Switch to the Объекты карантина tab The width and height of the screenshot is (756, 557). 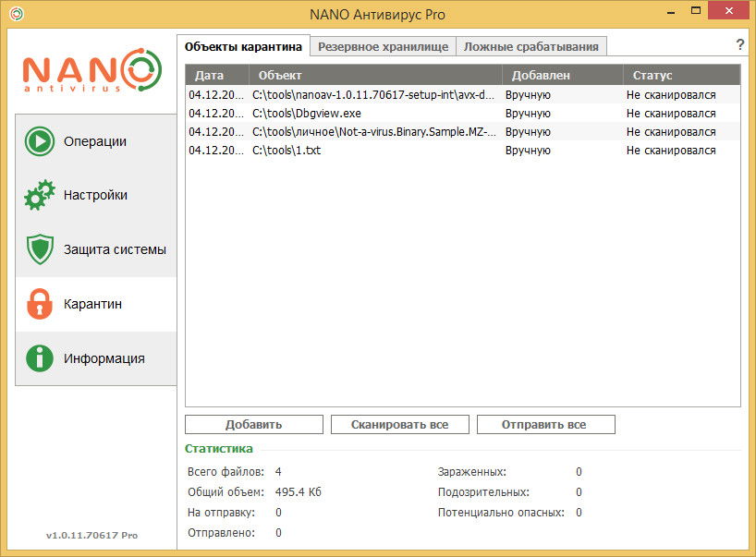pyautogui.click(x=243, y=47)
